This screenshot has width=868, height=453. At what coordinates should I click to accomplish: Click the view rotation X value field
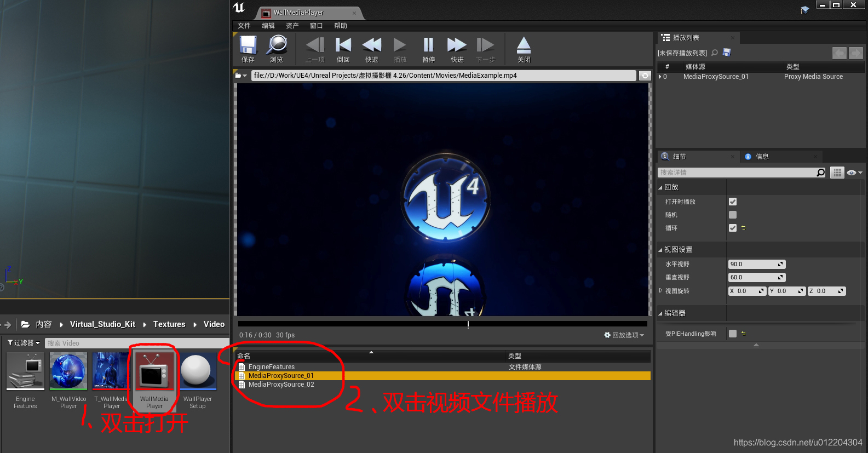point(747,291)
